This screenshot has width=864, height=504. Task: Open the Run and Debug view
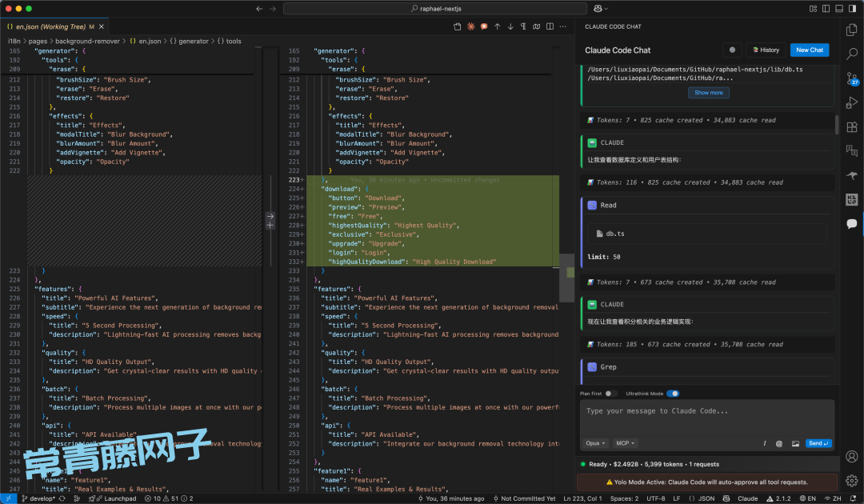click(851, 102)
